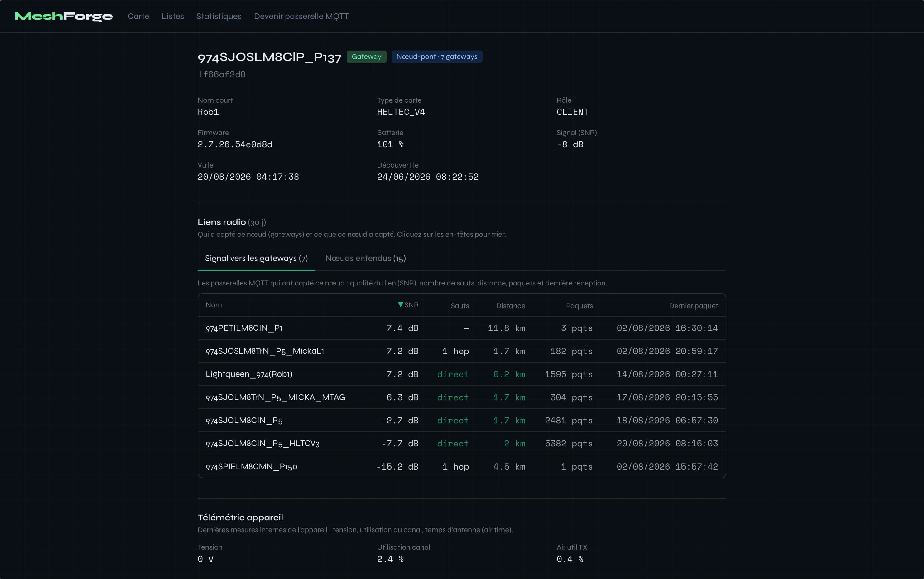Click Tension value 0 V
The height and width of the screenshot is (579, 924).
(205, 559)
